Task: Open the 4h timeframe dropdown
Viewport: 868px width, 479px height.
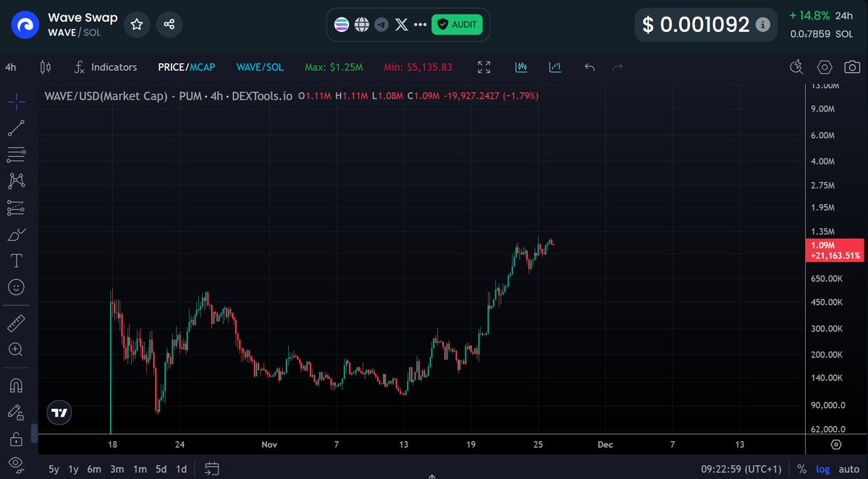Action: tap(10, 67)
